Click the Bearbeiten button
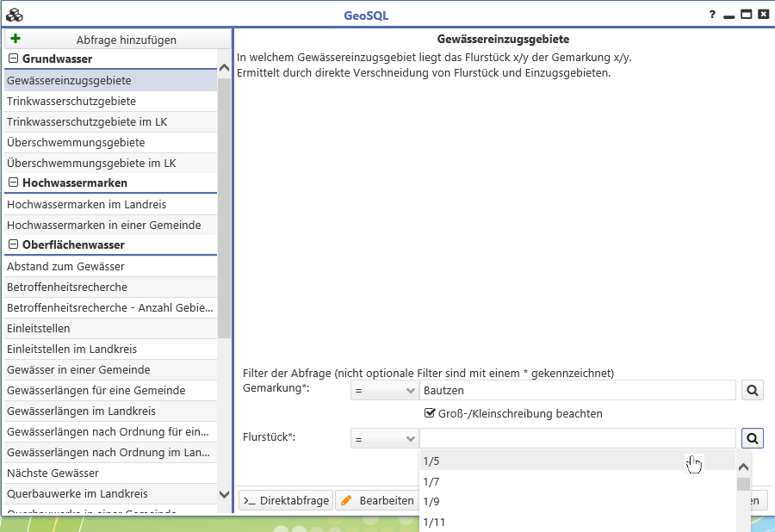This screenshot has width=775, height=532. [377, 500]
